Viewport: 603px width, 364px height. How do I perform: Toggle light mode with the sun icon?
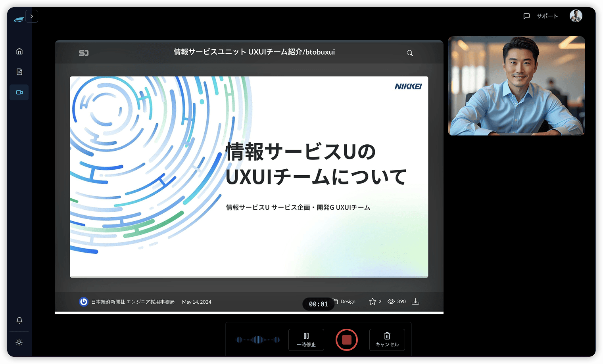pos(19,342)
